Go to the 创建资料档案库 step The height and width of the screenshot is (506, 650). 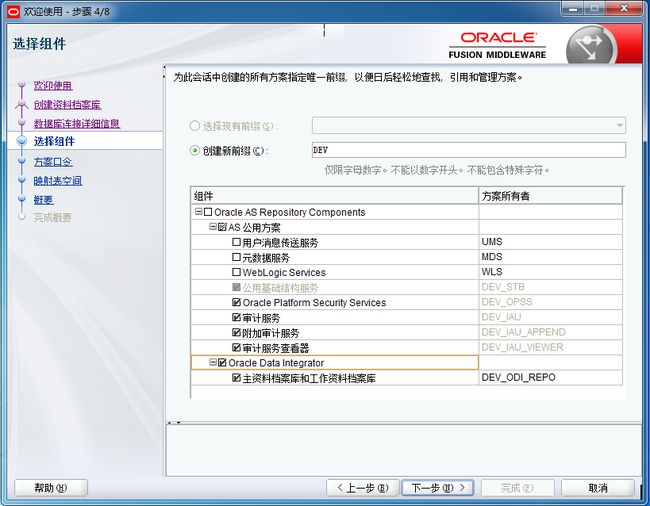[67, 105]
